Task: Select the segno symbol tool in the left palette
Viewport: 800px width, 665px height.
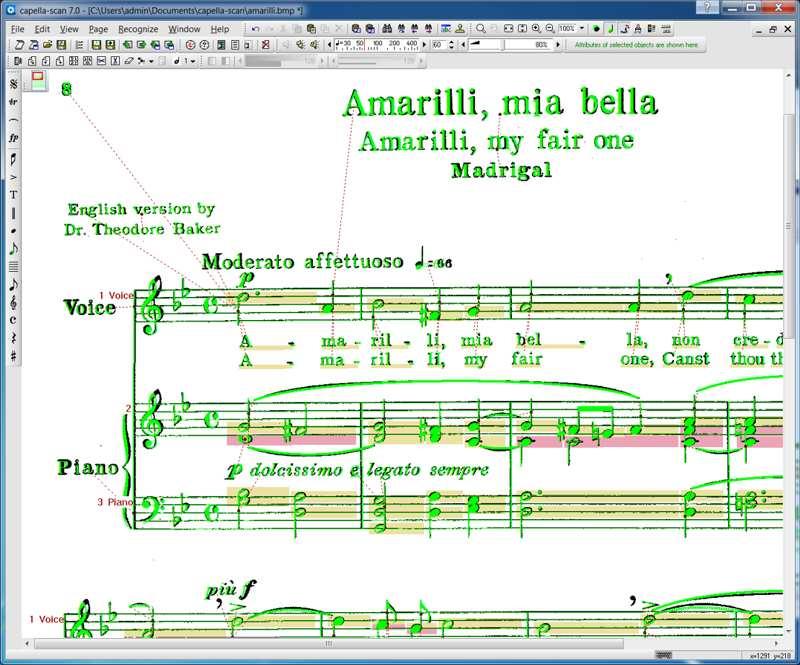Action: tap(14, 84)
